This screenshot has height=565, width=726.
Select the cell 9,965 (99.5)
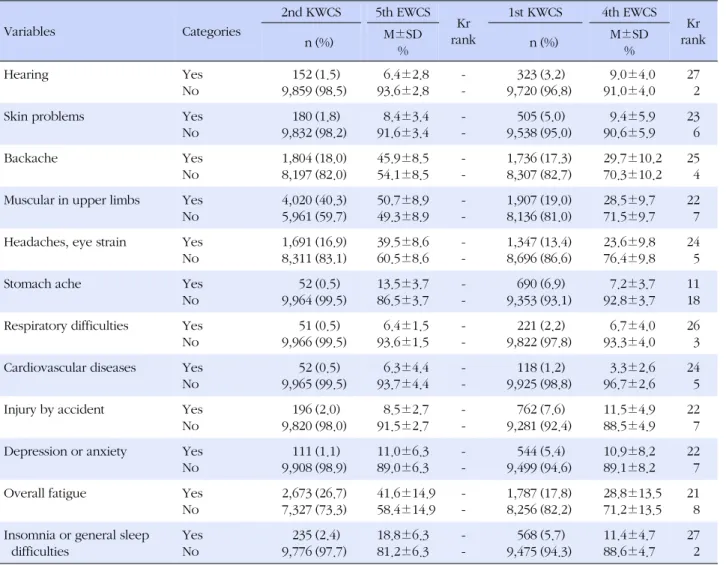(x=314, y=384)
